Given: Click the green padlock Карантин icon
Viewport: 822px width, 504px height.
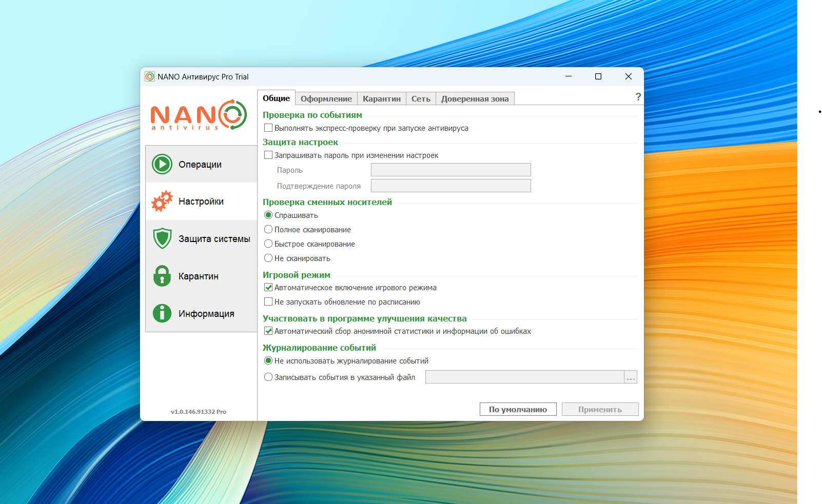Looking at the screenshot, I should tap(162, 276).
